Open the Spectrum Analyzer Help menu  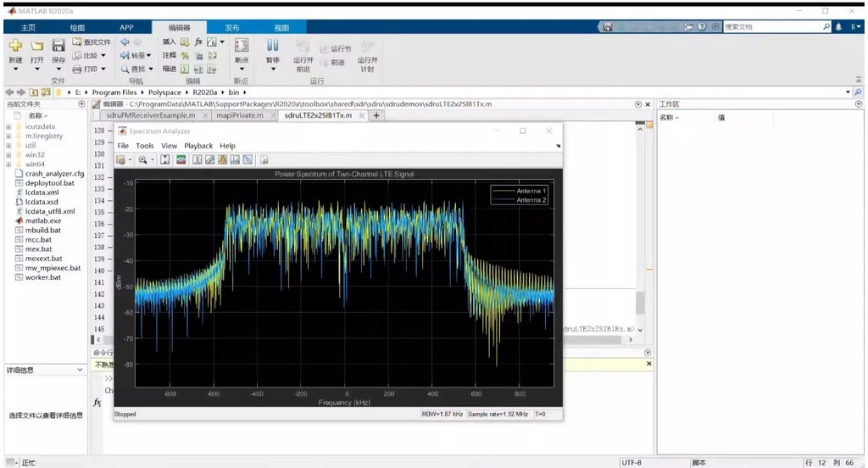pyautogui.click(x=227, y=146)
